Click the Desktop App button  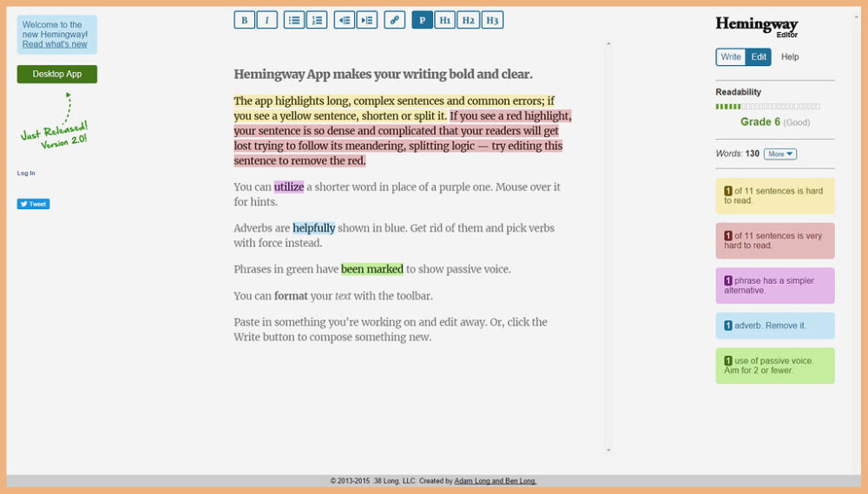(57, 74)
